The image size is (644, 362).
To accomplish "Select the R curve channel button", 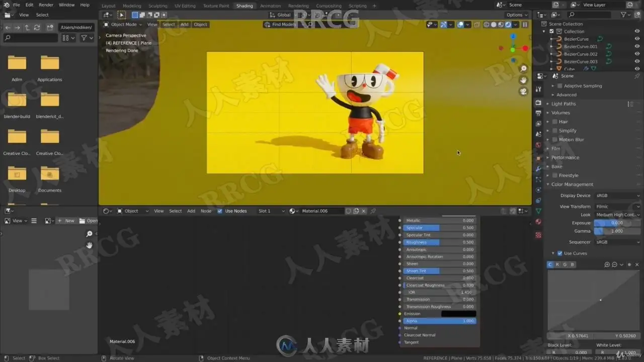I will click(557, 264).
